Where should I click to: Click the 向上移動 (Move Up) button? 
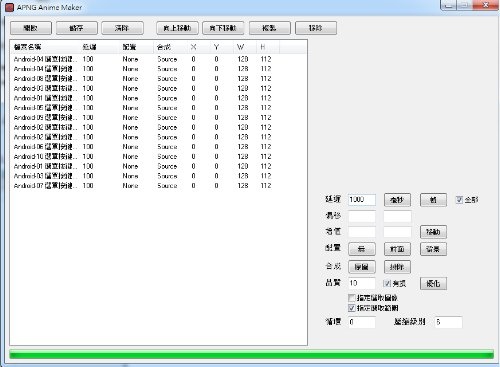(177, 28)
